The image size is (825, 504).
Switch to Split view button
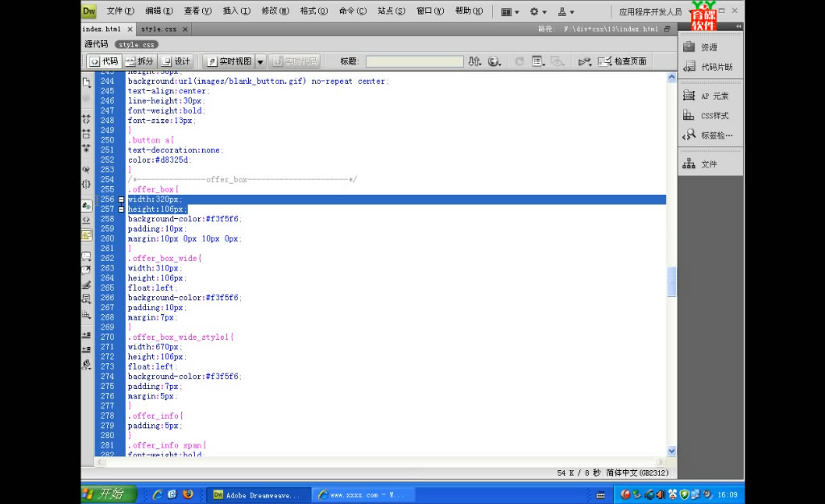click(139, 61)
